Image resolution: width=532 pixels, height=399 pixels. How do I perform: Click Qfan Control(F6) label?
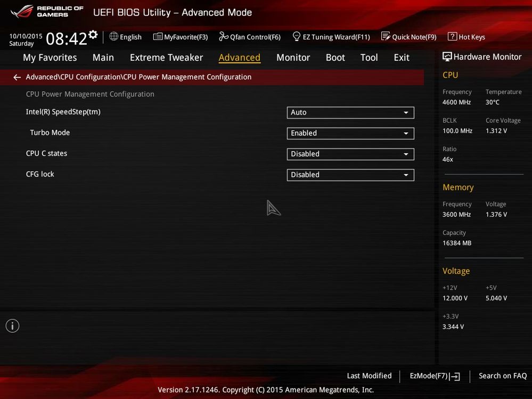255,37
